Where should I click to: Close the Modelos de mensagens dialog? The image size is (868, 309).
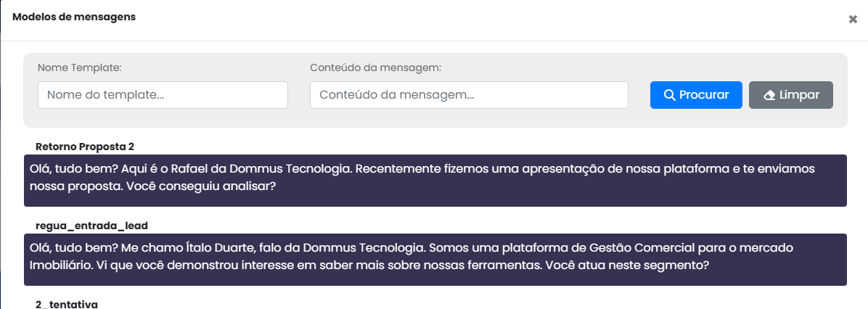pos(853,20)
